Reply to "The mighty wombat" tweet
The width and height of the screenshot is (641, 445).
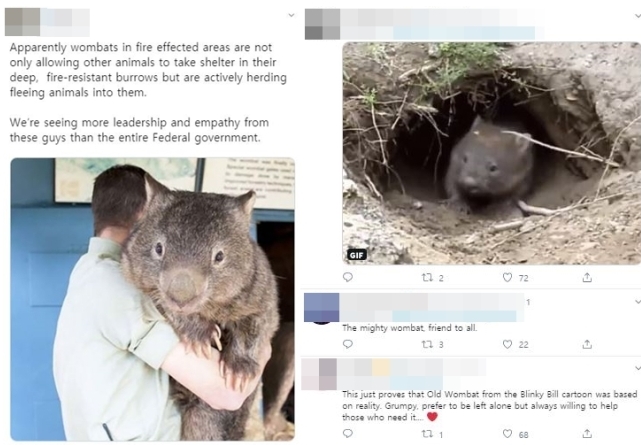click(347, 344)
